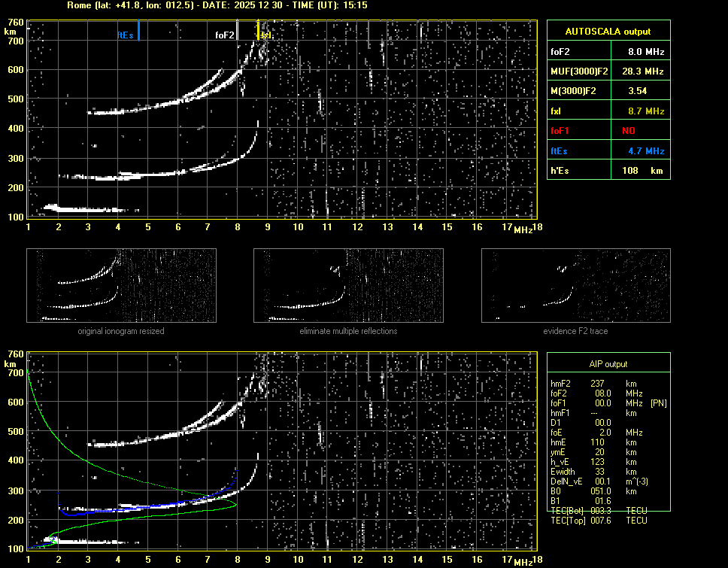Select the blue ftEs 4.7 MHz value
Screen dimensions: 728x568
pos(645,151)
